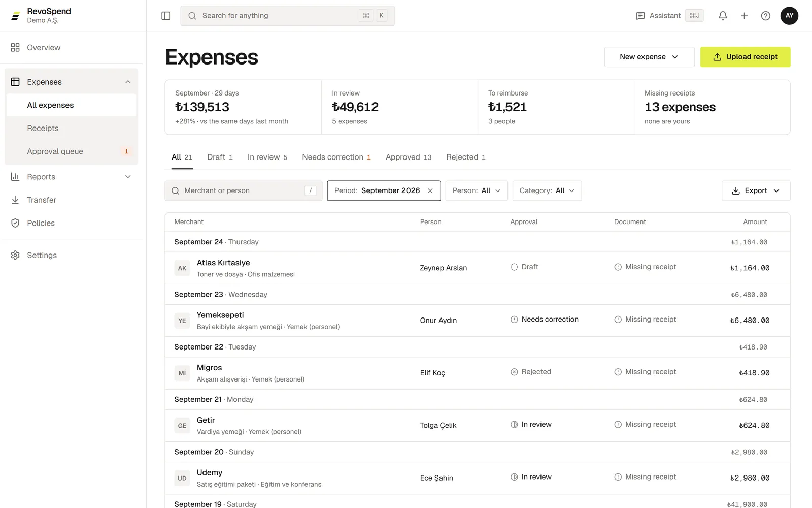Click the To reimburse summary card
The image size is (812, 508).
click(x=556, y=107)
